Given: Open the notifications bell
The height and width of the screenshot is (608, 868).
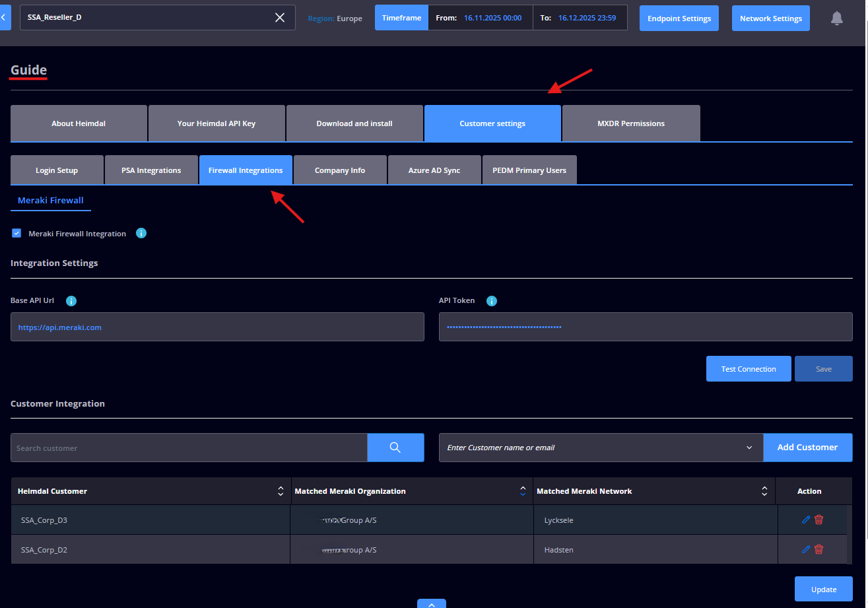Looking at the screenshot, I should click(x=836, y=18).
